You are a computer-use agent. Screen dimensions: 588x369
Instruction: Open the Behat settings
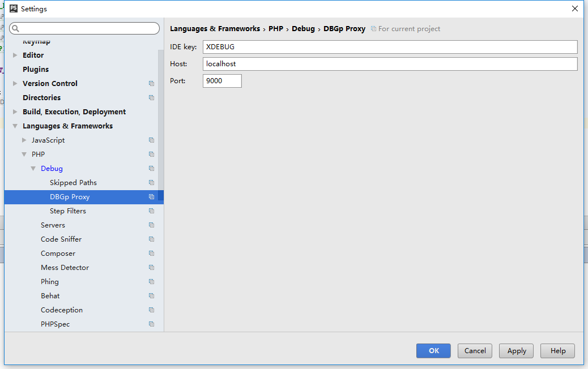(x=50, y=296)
